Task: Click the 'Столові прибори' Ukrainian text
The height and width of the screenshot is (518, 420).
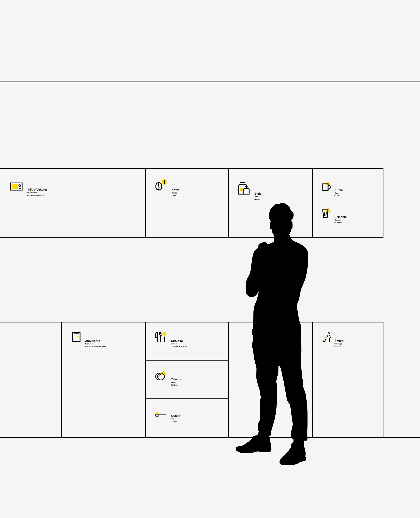Action: tap(179, 346)
